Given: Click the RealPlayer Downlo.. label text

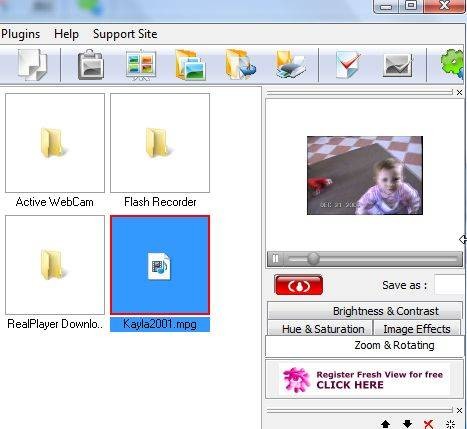Looking at the screenshot, I should [x=55, y=324].
